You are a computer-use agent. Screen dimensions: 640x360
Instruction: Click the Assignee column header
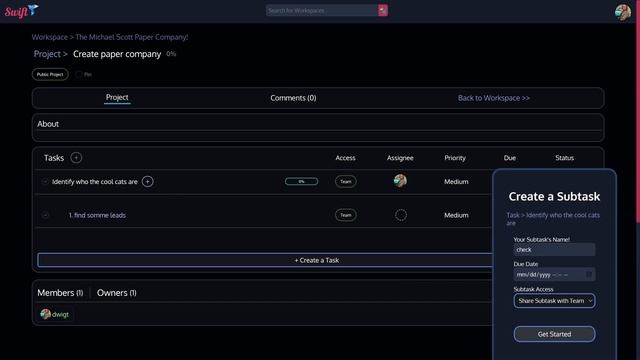[x=400, y=158]
